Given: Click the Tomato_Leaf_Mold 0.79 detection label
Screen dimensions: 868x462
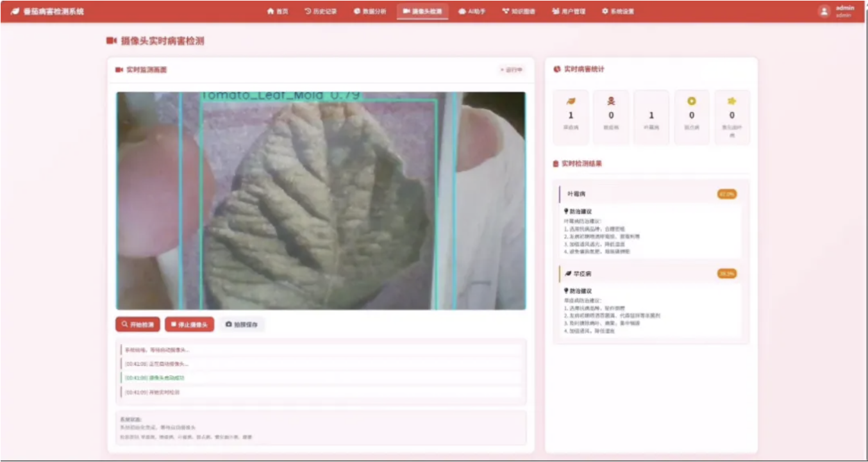Looking at the screenshot, I should coord(280,95).
